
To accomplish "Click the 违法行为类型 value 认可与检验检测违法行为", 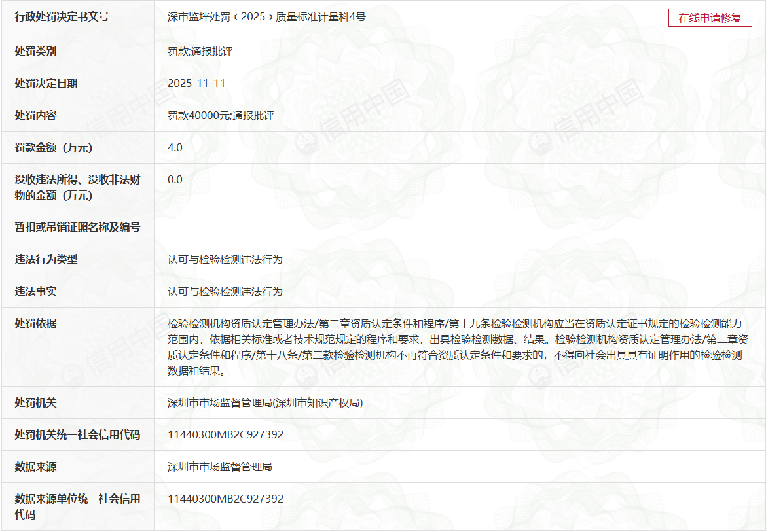I will click(x=225, y=259).
